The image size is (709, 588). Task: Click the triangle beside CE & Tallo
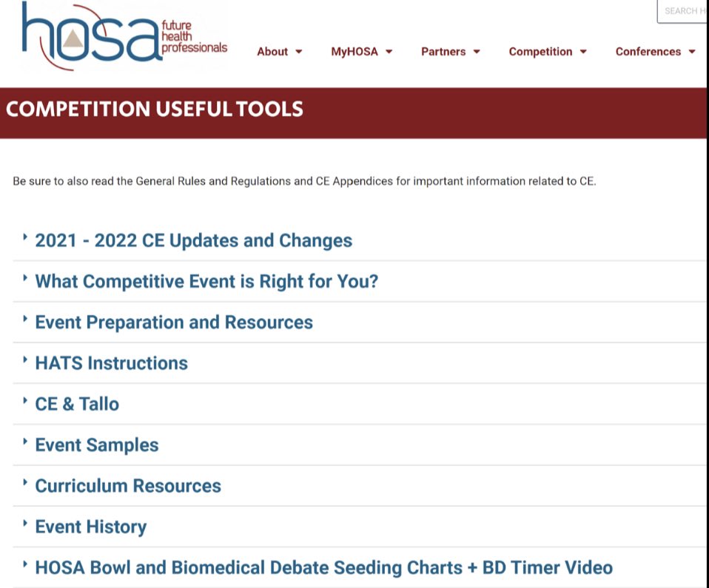pyautogui.click(x=25, y=400)
